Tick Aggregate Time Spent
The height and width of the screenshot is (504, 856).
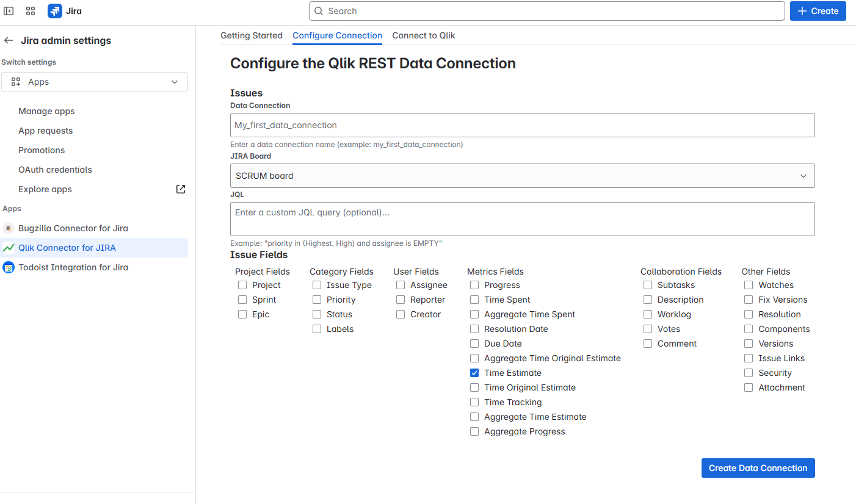tap(474, 314)
